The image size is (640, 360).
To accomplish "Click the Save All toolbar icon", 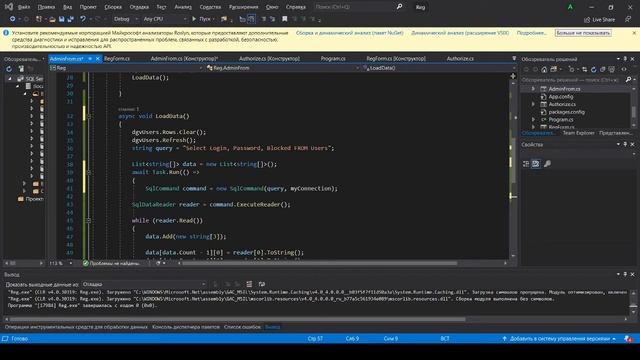I will pyautogui.click(x=70, y=19).
